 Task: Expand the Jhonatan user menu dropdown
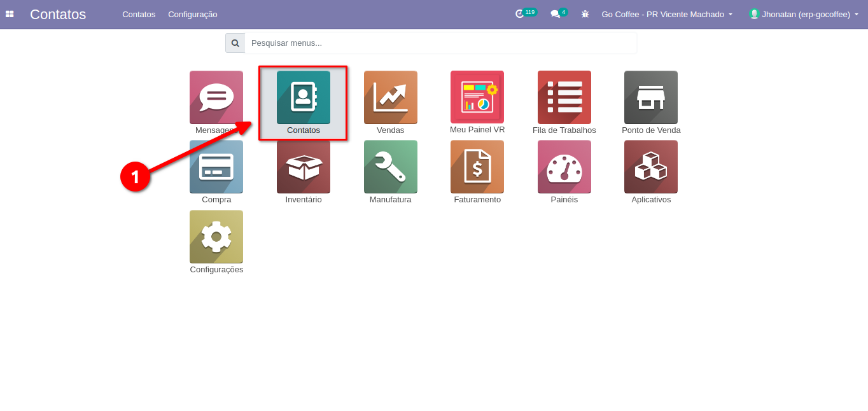click(x=804, y=14)
